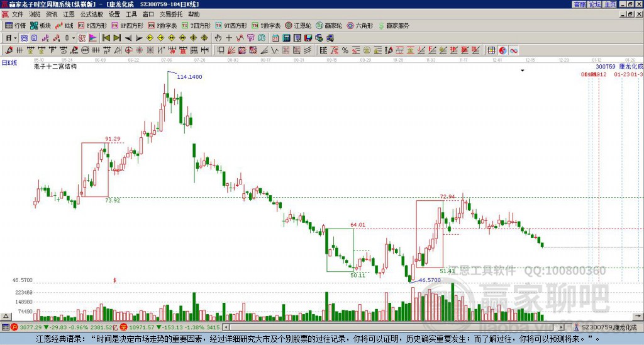Image resolution: width=644 pixels, height=345 pixels.
Task: Open the 浏览 menu
Action: click(35, 14)
